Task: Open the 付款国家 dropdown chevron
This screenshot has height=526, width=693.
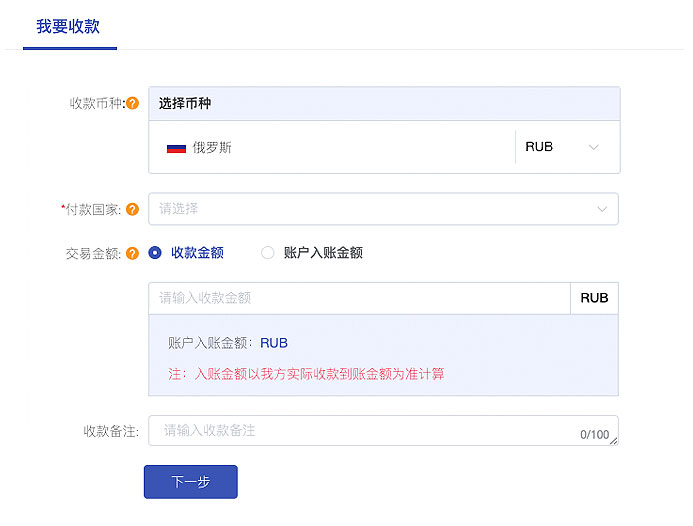Action: pos(602,209)
